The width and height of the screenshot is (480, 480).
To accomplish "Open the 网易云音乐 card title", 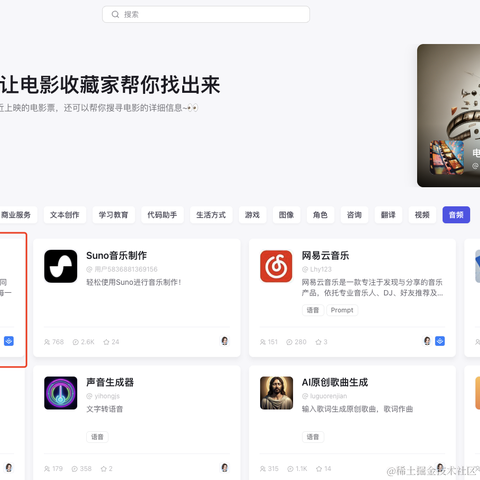I will (x=325, y=256).
